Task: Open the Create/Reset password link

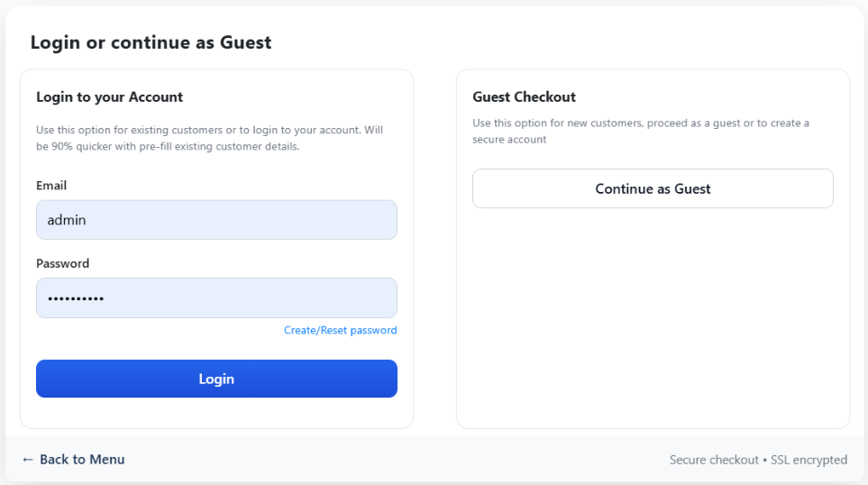Action: point(340,331)
